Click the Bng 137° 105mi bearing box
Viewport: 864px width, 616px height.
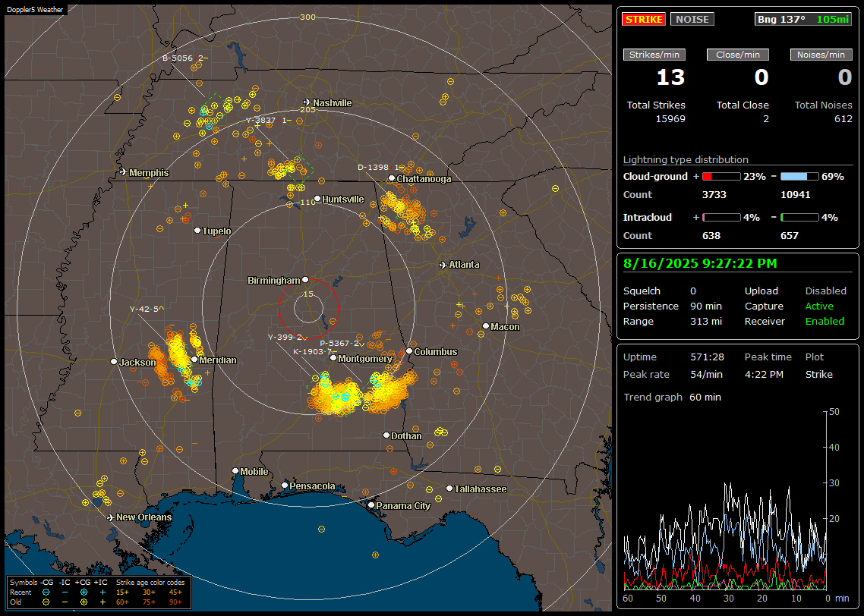pos(803,19)
